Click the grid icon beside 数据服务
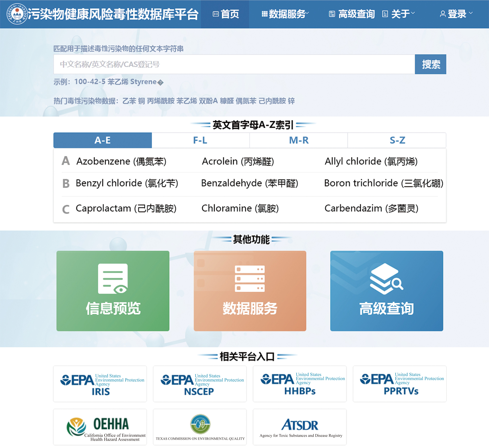This screenshot has width=489, height=448. [265, 14]
